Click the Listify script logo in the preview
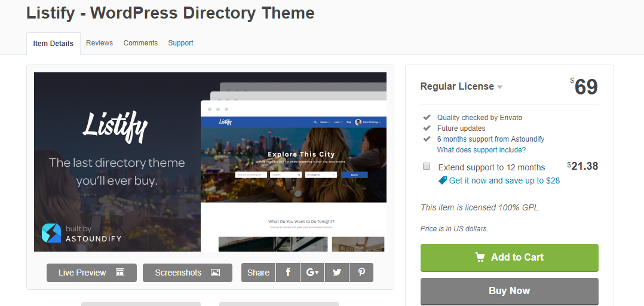The height and width of the screenshot is (306, 644). click(115, 128)
